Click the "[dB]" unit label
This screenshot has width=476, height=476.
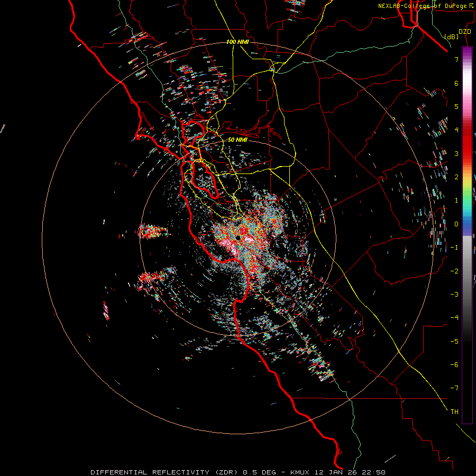click(451, 36)
